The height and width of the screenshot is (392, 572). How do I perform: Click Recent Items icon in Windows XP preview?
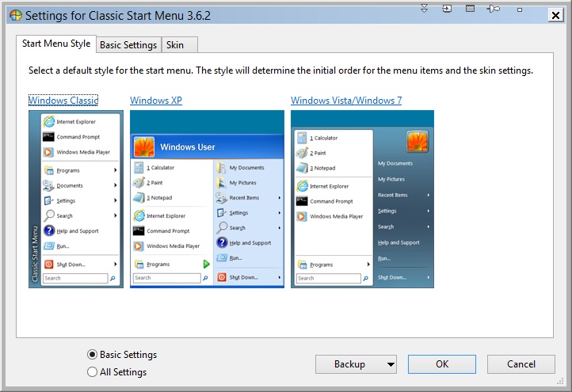click(221, 198)
